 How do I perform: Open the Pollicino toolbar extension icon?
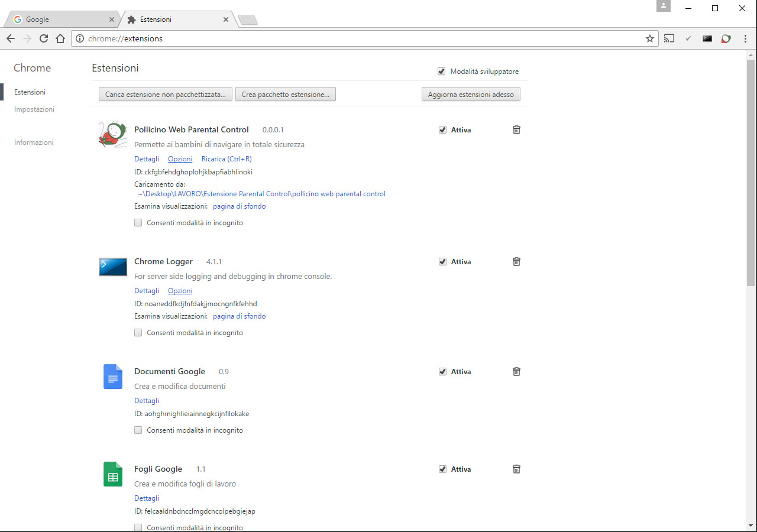click(x=726, y=38)
